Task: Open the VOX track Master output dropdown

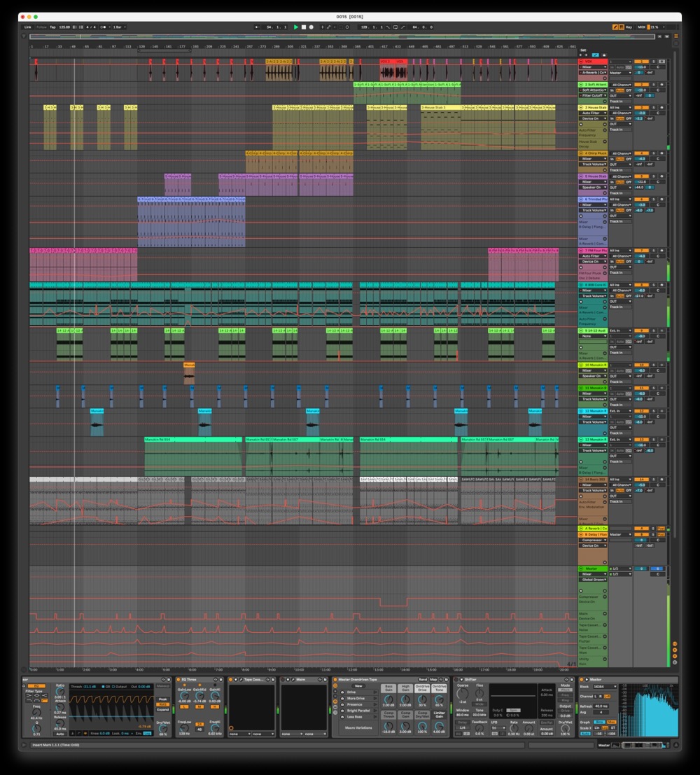Action: coord(619,73)
